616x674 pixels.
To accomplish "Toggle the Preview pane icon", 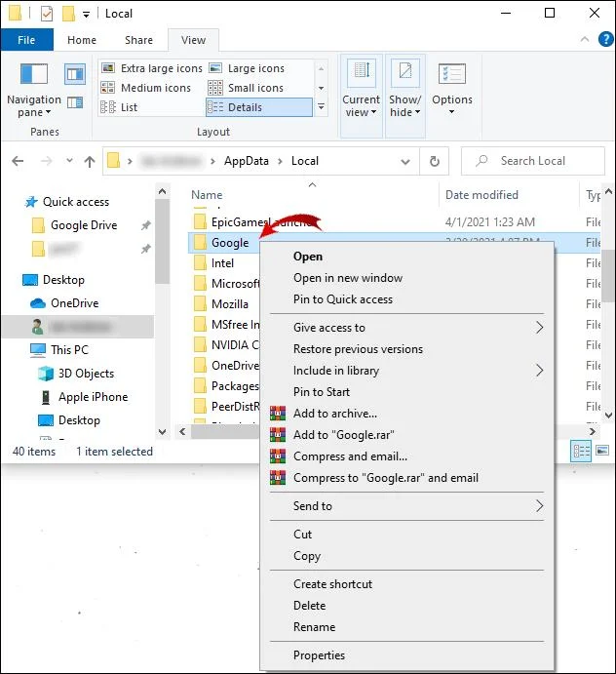I will pyautogui.click(x=75, y=74).
